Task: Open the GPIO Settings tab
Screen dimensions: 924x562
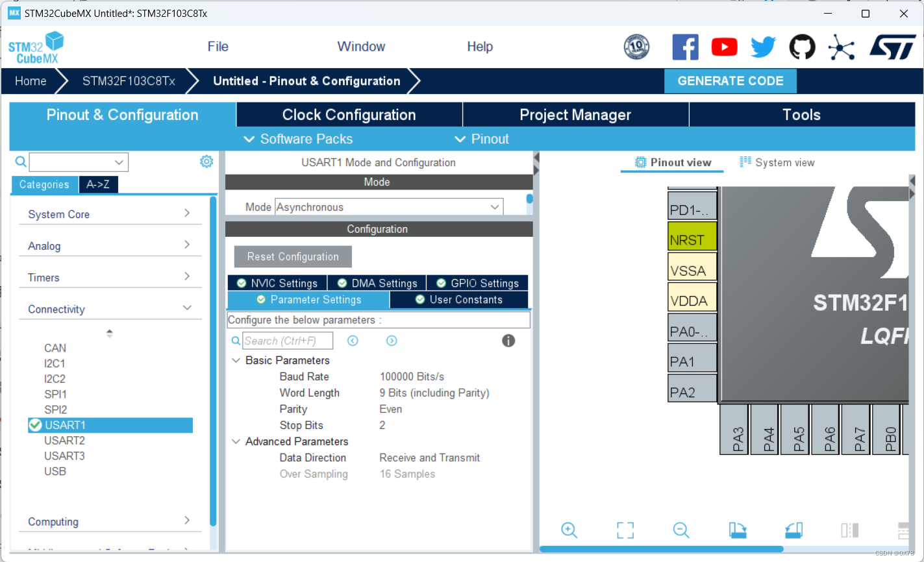Action: [477, 283]
